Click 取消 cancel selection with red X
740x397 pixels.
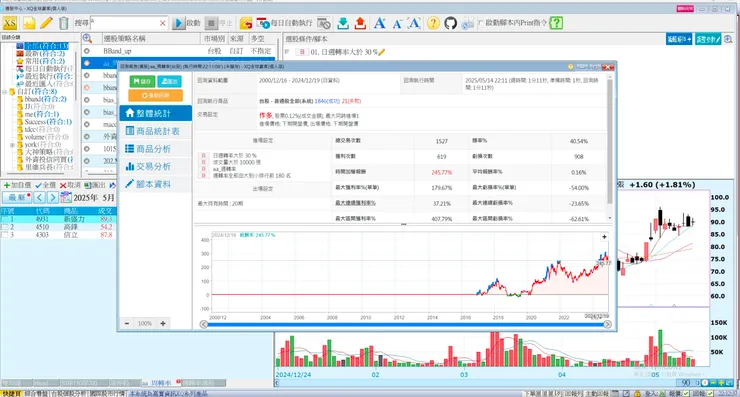70,185
